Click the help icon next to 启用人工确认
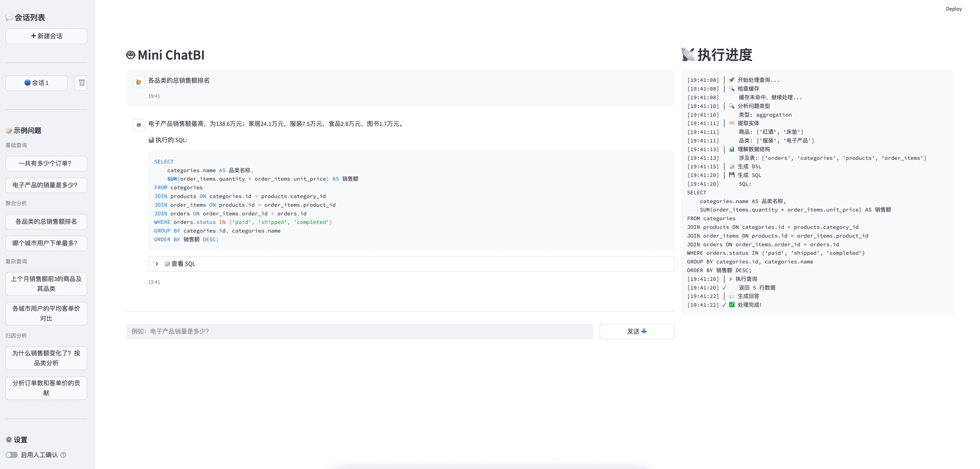The height and width of the screenshot is (469, 980). (63, 455)
